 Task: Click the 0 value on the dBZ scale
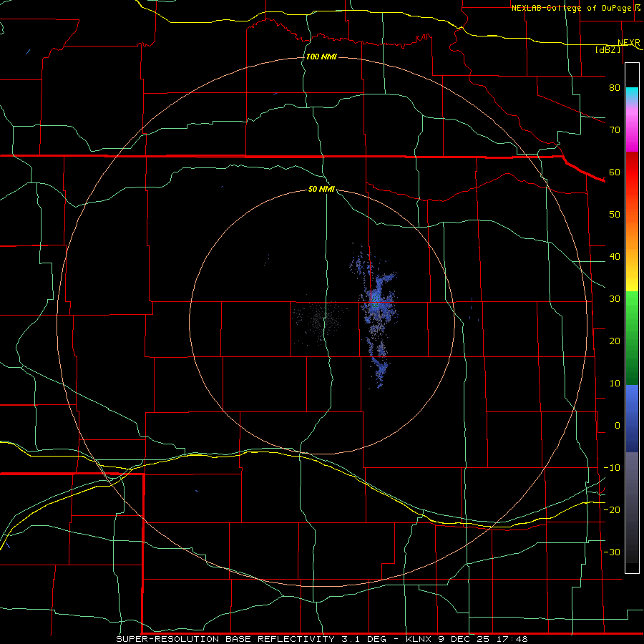coord(618,426)
